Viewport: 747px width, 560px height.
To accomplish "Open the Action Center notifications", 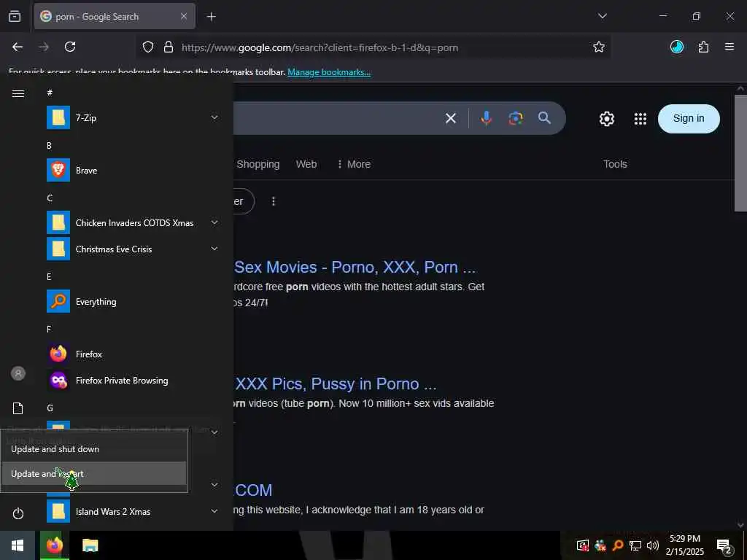I will point(724,545).
